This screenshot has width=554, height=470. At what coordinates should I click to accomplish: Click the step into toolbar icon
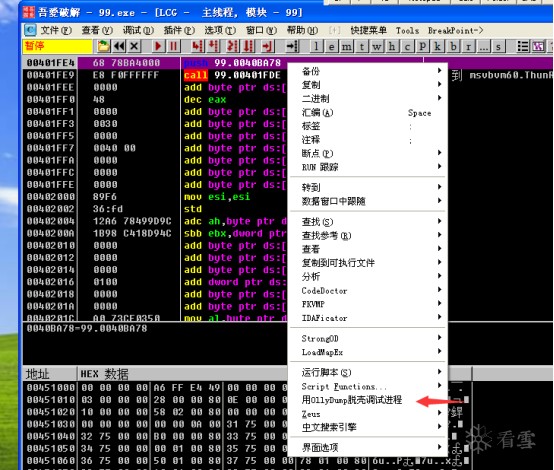click(x=198, y=46)
